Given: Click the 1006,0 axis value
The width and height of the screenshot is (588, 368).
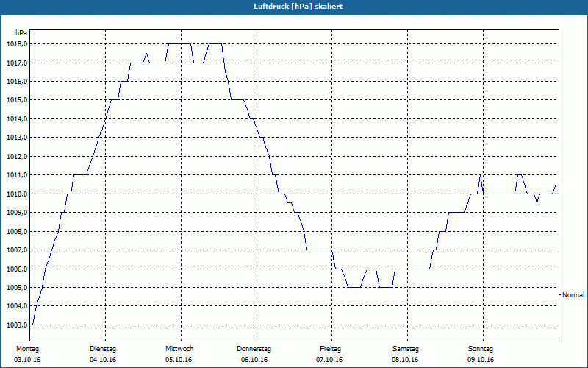Looking at the screenshot, I should (x=17, y=269).
